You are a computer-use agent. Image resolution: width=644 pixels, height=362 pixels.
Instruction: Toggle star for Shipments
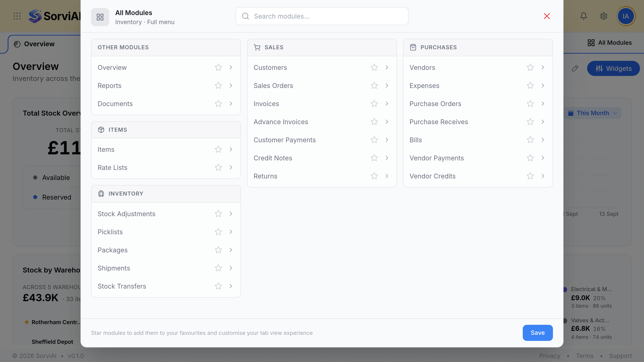pos(218,268)
